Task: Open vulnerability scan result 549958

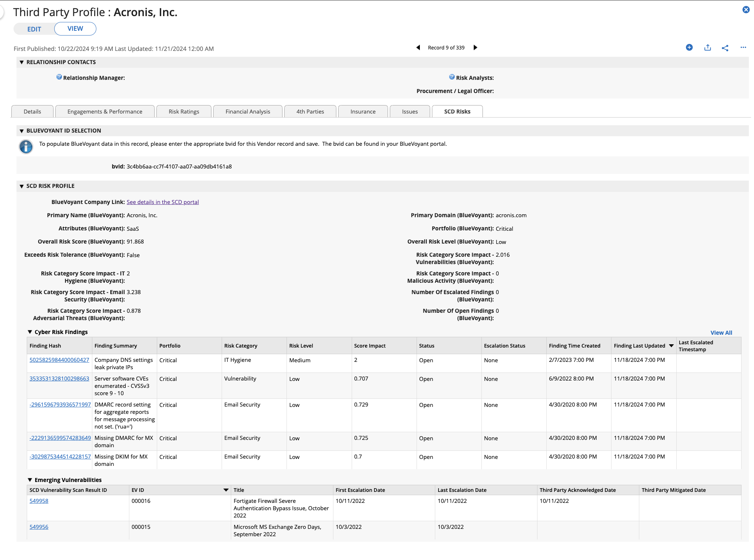Action: click(39, 501)
